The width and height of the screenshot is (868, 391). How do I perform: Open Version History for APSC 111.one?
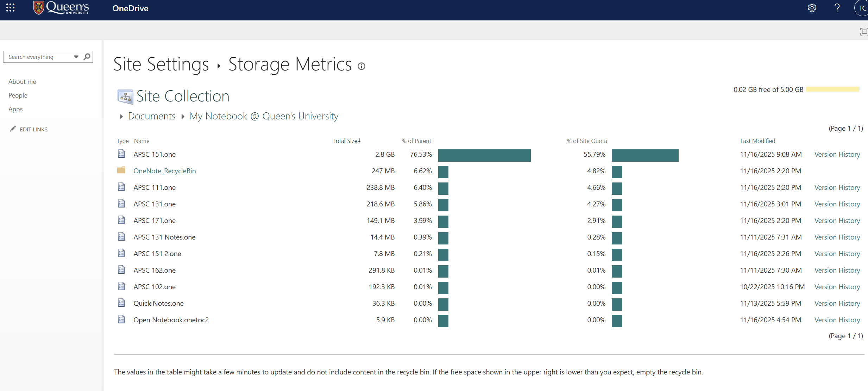pos(837,187)
